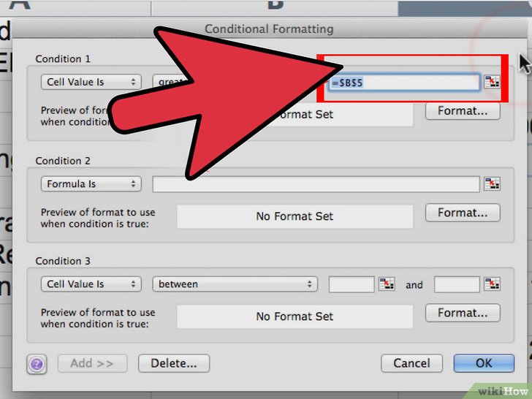Click range selector icon after 'and' field

coord(492,284)
